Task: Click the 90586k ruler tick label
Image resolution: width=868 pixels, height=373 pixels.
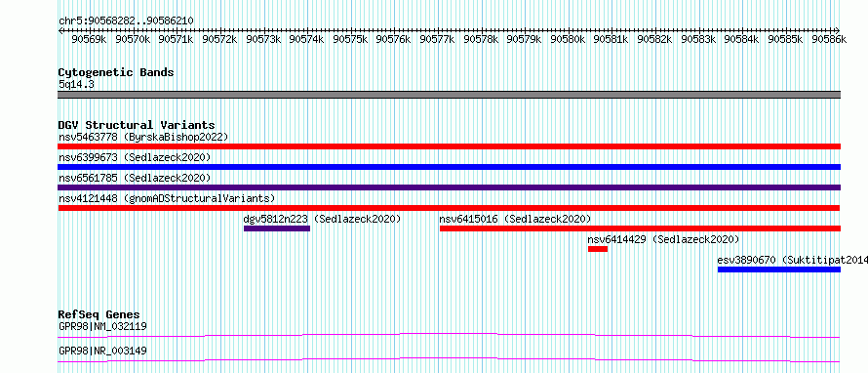Action: tap(829, 39)
